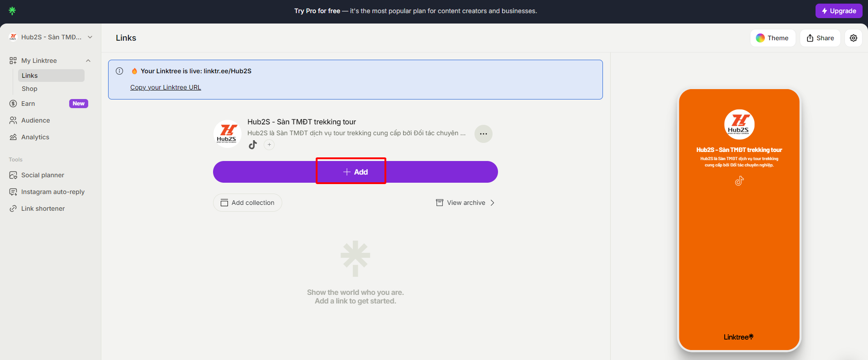The image size is (868, 360).
Task: Add a social icon with small plus button
Action: pyautogui.click(x=269, y=145)
